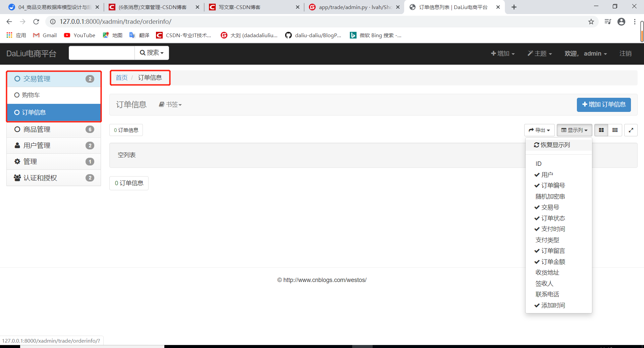Reload the page with the refresh icon
The width and height of the screenshot is (644, 348).
[x=36, y=22]
